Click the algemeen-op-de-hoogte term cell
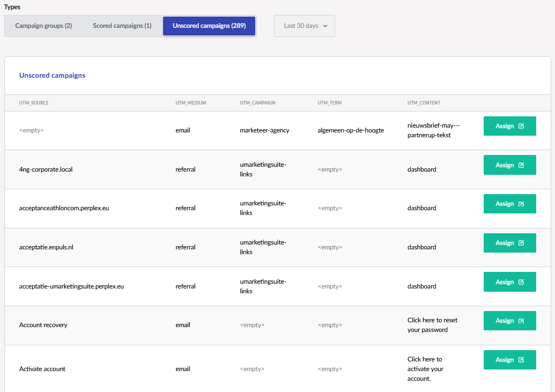The height and width of the screenshot is (392, 555). point(351,130)
